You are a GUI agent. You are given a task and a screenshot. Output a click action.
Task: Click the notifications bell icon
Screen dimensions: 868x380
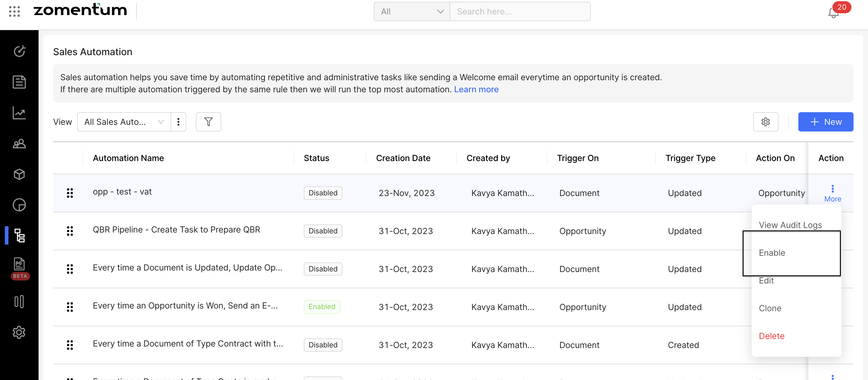point(833,13)
